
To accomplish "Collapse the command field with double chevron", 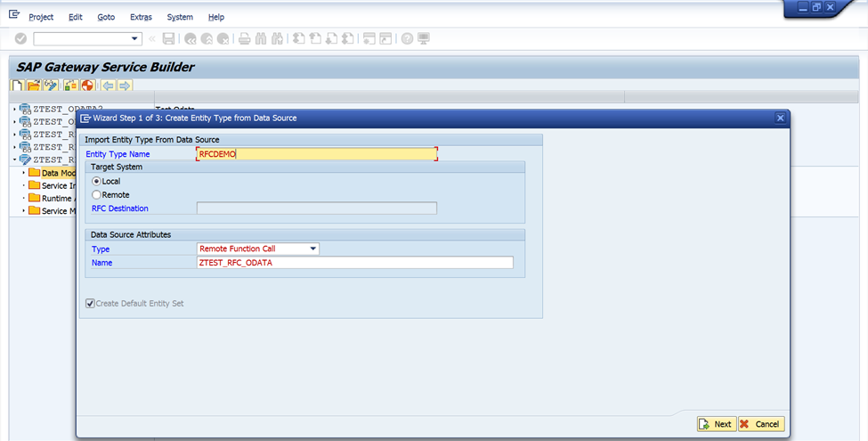I will [x=151, y=39].
